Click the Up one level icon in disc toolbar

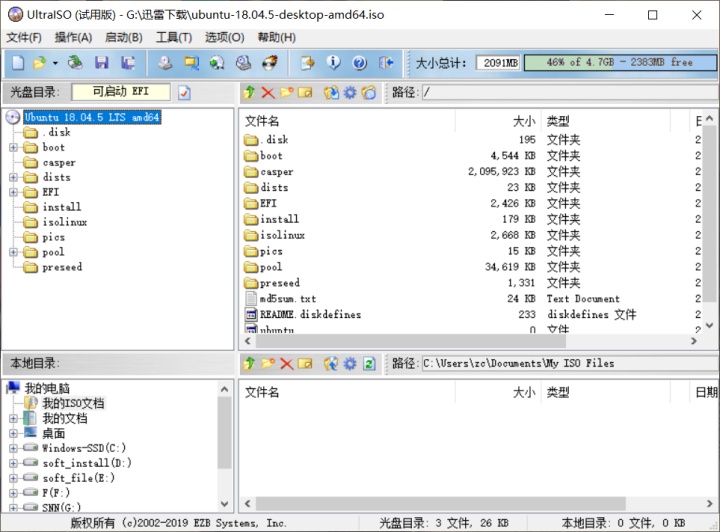[249, 93]
